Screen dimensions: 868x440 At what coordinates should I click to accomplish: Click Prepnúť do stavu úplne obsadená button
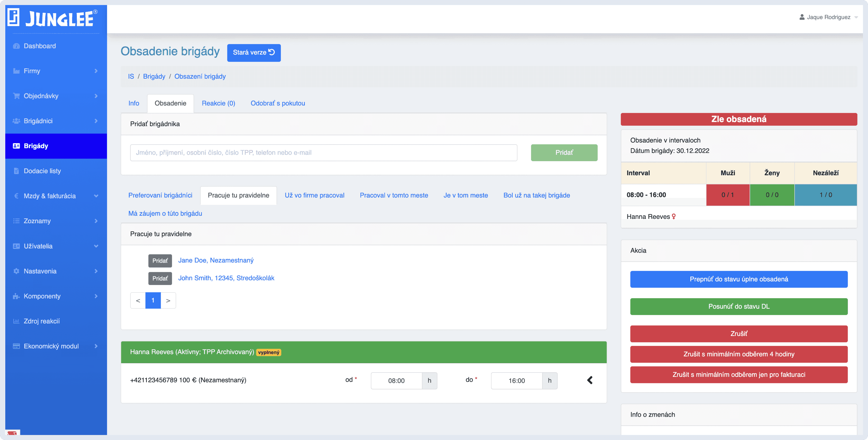tap(739, 279)
